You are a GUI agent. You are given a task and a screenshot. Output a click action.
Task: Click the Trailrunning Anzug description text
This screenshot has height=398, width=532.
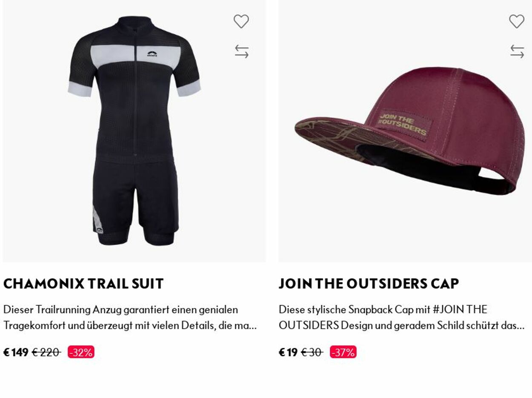(130, 317)
